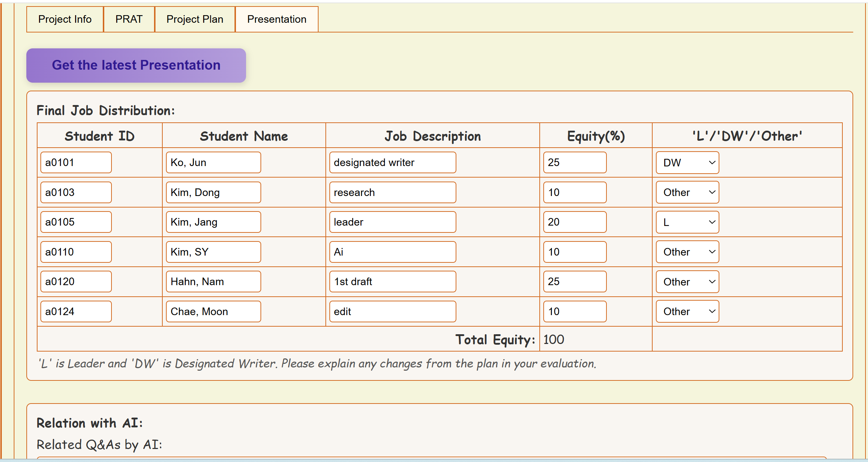Image resolution: width=868 pixels, height=462 pixels.
Task: Open the DW role dropdown for Ko, Jun
Action: (x=687, y=162)
